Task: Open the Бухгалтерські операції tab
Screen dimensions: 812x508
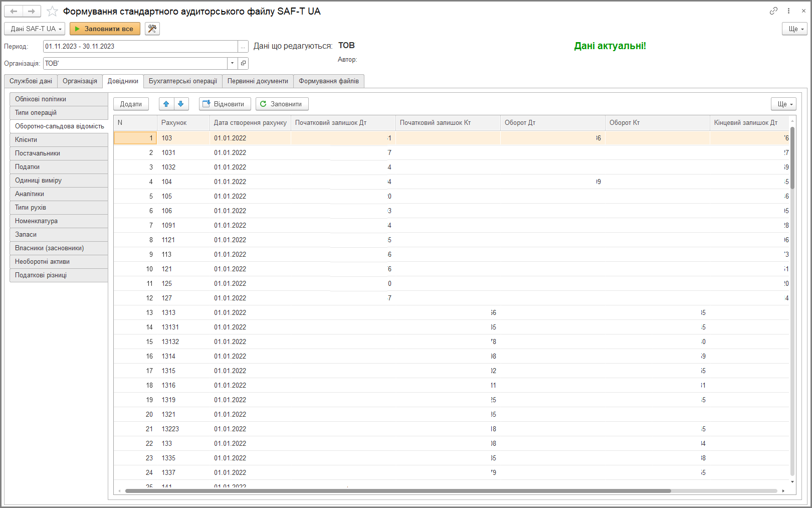Action: pyautogui.click(x=183, y=81)
